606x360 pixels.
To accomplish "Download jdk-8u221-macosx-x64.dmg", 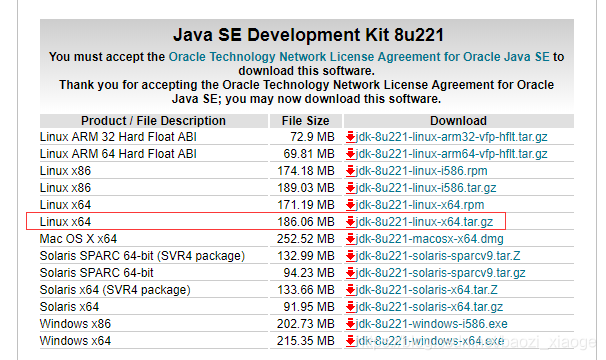I will click(429, 239).
